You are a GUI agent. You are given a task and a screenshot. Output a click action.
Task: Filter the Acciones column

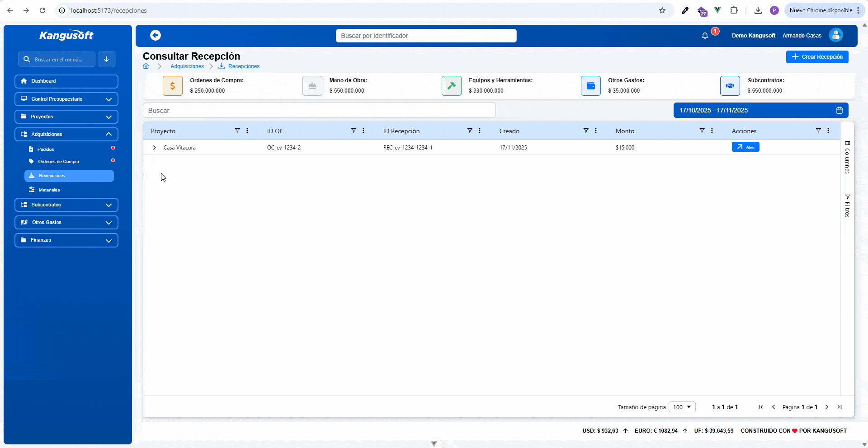click(x=818, y=131)
